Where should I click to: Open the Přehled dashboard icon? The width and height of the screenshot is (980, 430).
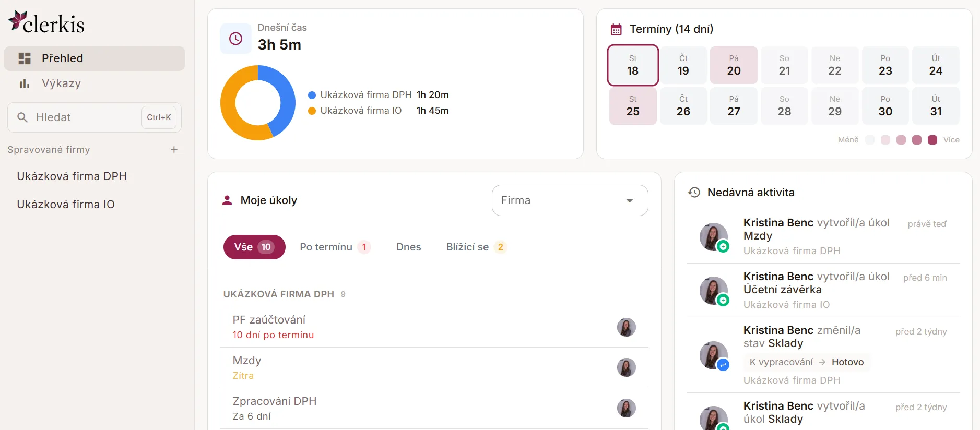(25, 58)
